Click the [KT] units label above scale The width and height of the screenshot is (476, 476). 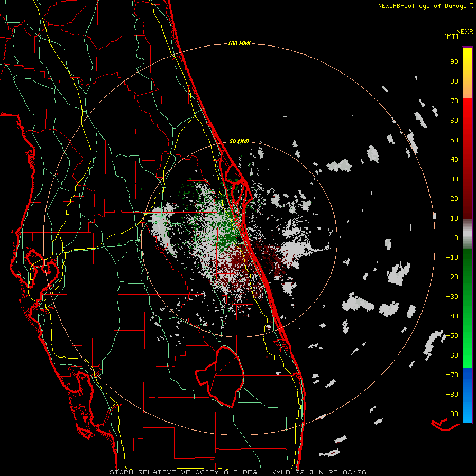pos(451,36)
